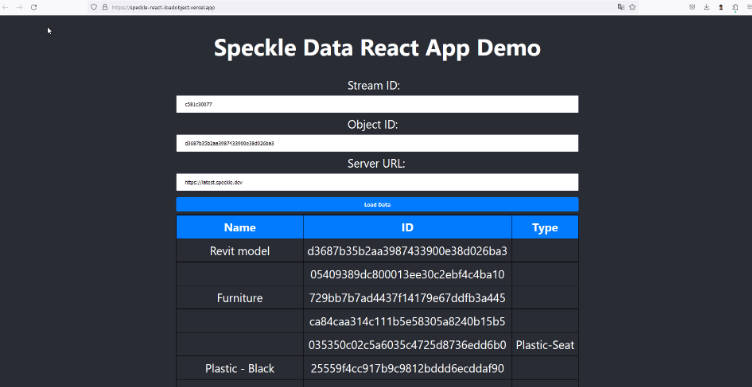Click the browser forward arrow

[x=20, y=7]
